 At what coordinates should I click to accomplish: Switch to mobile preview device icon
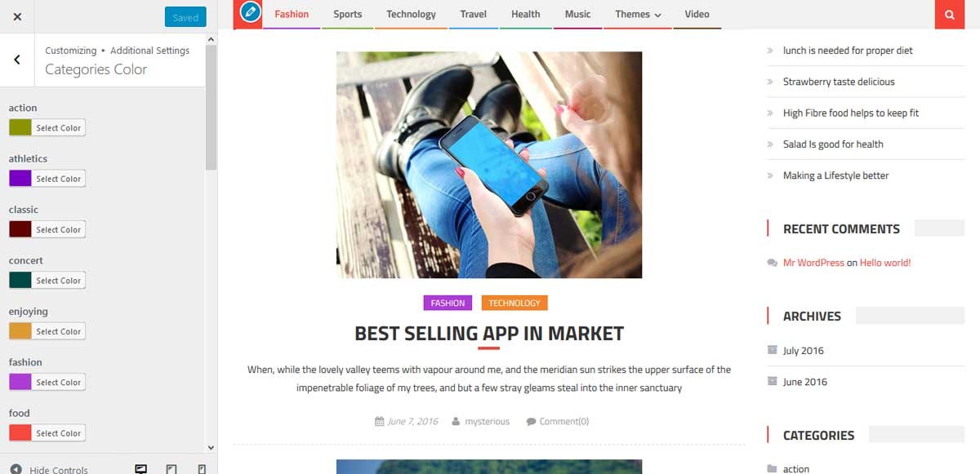[x=202, y=469]
